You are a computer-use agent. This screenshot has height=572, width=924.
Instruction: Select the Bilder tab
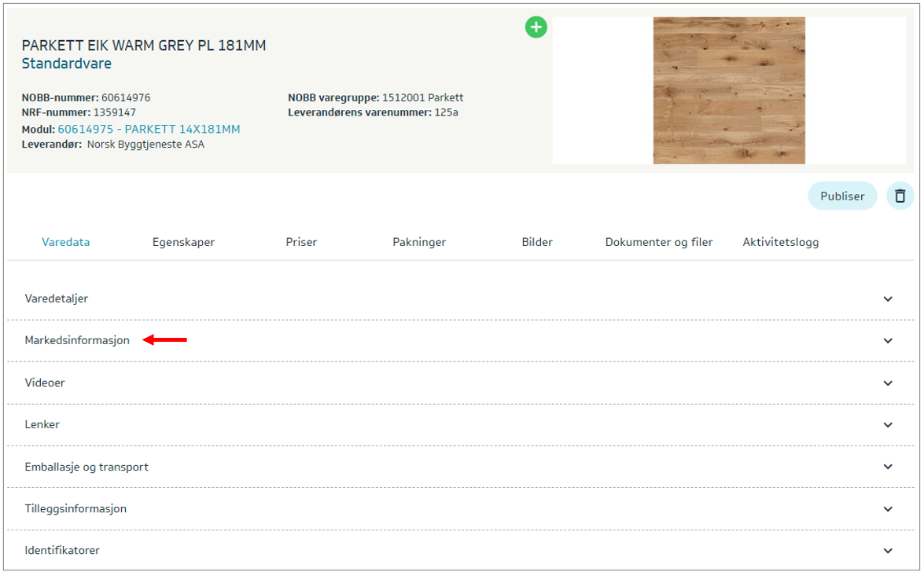click(537, 242)
